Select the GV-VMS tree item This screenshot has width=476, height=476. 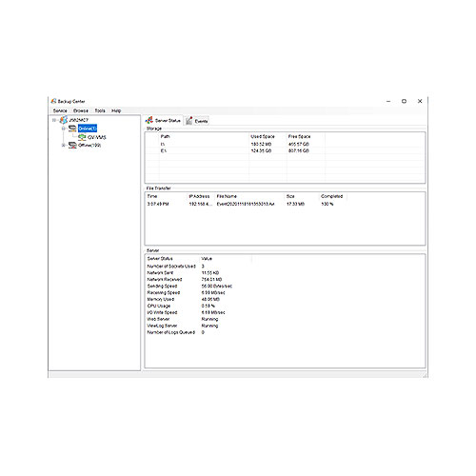97,137
